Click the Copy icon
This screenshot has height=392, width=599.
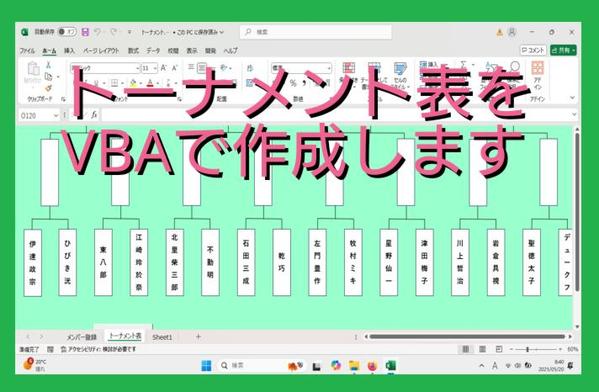coord(49,76)
